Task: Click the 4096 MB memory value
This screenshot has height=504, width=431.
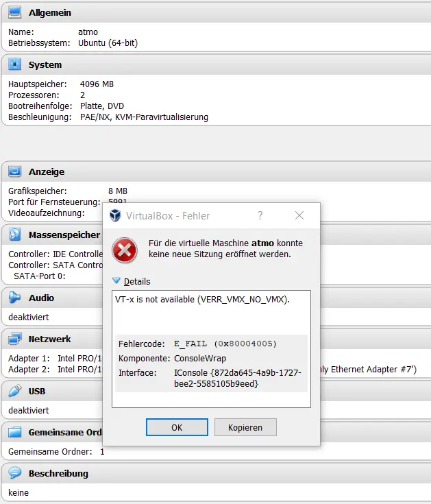Action: click(97, 84)
